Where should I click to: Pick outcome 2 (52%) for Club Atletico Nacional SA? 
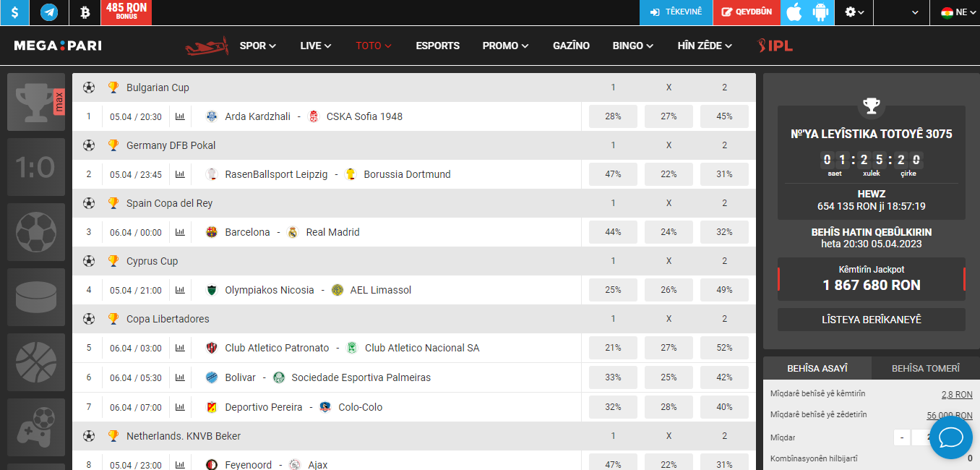[724, 348]
